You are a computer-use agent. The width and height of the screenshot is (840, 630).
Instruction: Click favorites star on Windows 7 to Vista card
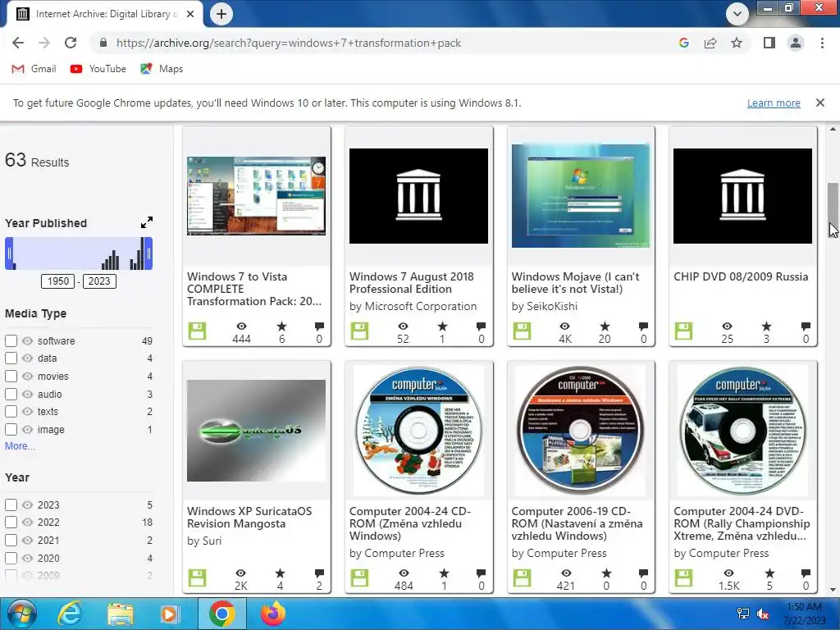[282, 326]
